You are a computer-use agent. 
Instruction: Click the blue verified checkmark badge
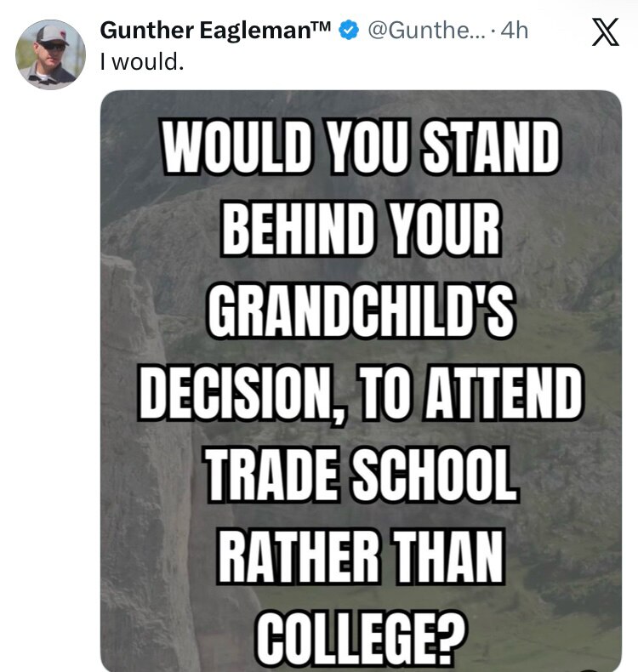pos(348,31)
